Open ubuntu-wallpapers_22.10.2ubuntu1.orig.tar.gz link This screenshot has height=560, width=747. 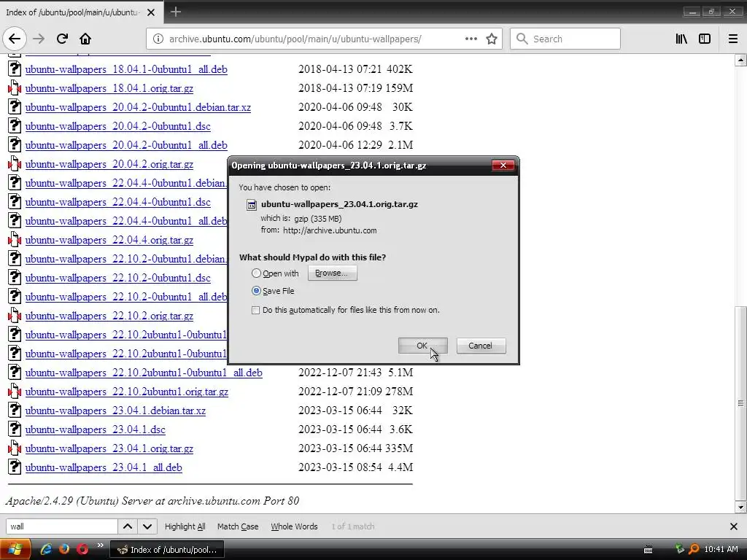127,392
